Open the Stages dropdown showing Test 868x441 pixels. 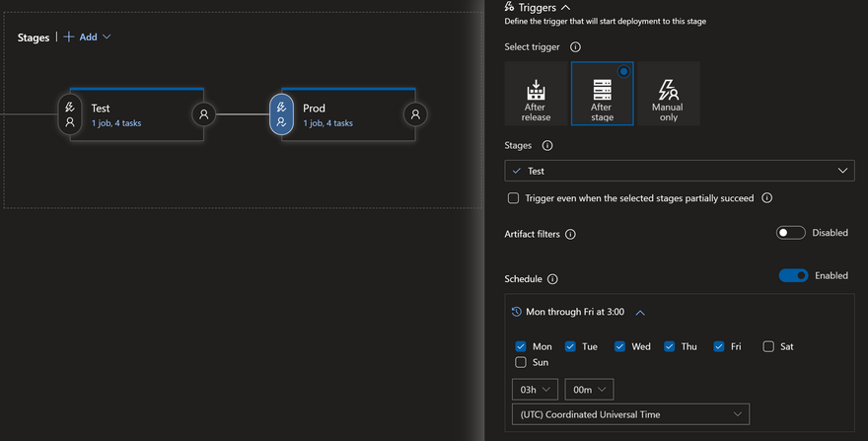(x=679, y=171)
